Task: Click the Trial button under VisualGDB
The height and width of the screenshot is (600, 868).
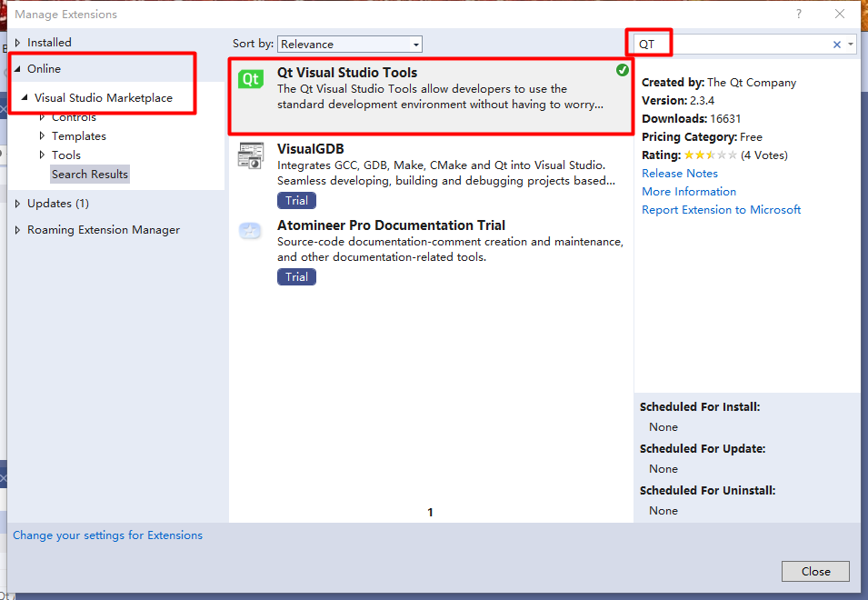Action: coord(296,200)
